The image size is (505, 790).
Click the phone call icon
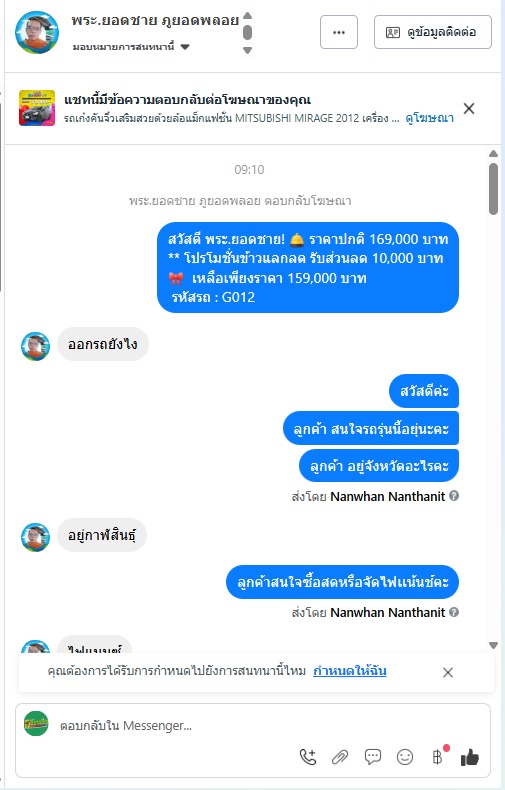click(308, 757)
